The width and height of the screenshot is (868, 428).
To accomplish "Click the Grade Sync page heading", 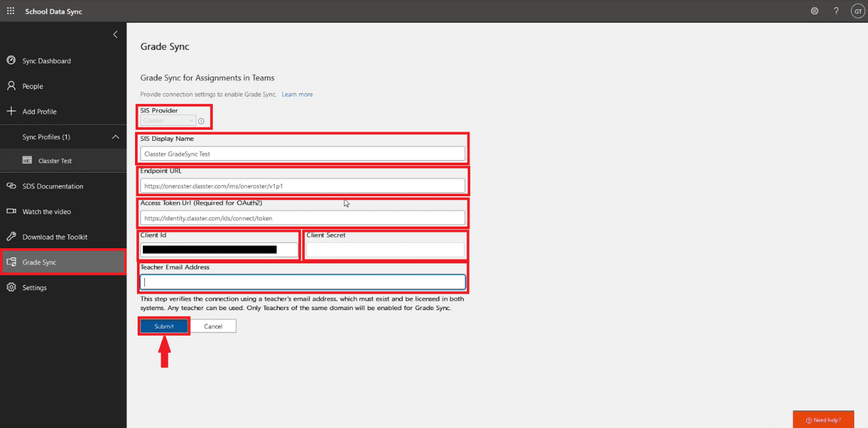I will coord(165,47).
